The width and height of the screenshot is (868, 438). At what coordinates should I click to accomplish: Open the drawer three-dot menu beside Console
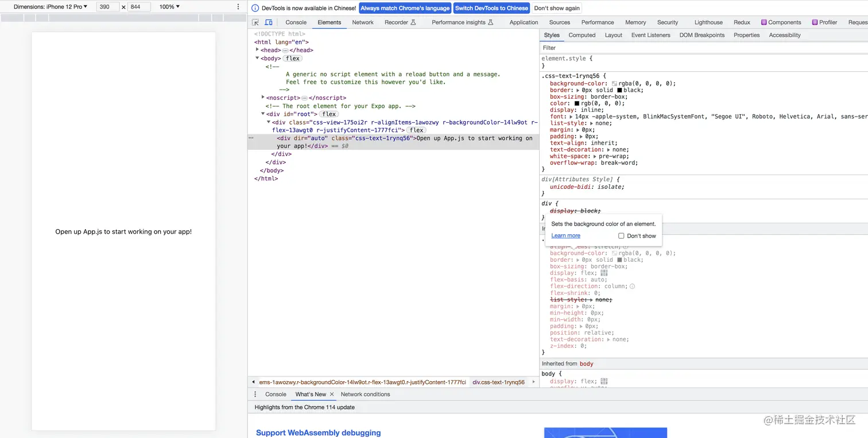coord(255,394)
